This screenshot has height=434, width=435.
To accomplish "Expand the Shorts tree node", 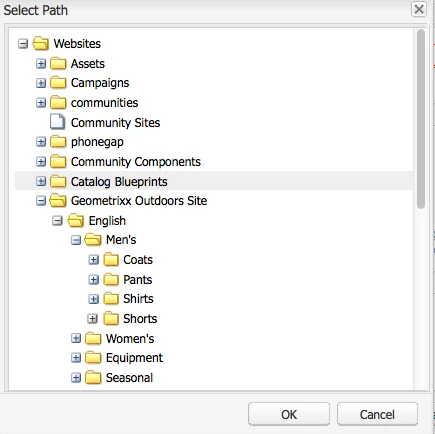I will [93, 319].
